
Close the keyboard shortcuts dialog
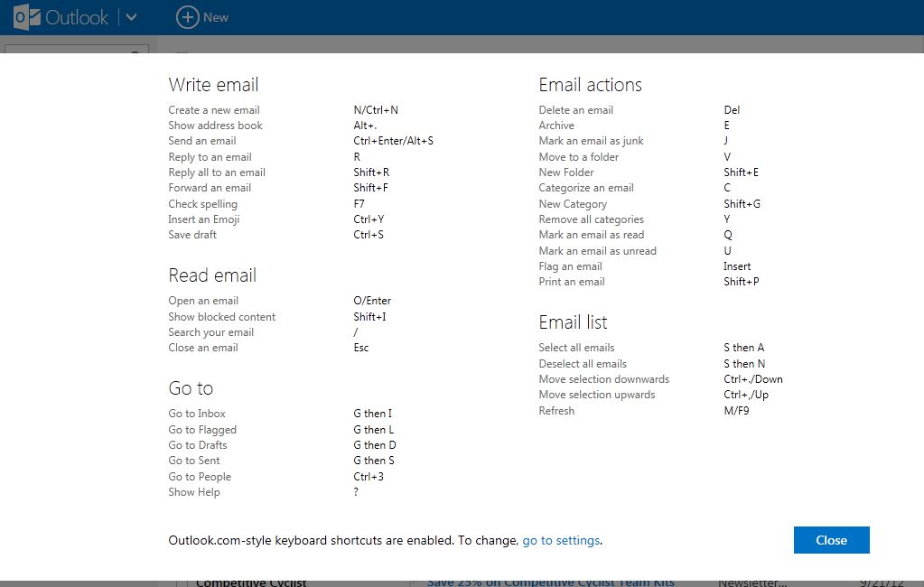tap(831, 540)
